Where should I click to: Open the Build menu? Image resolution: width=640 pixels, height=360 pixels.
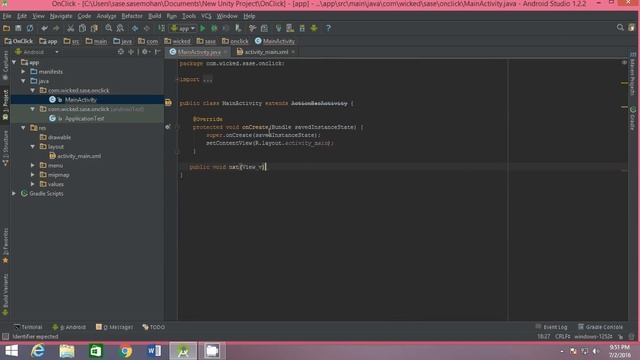(154, 16)
